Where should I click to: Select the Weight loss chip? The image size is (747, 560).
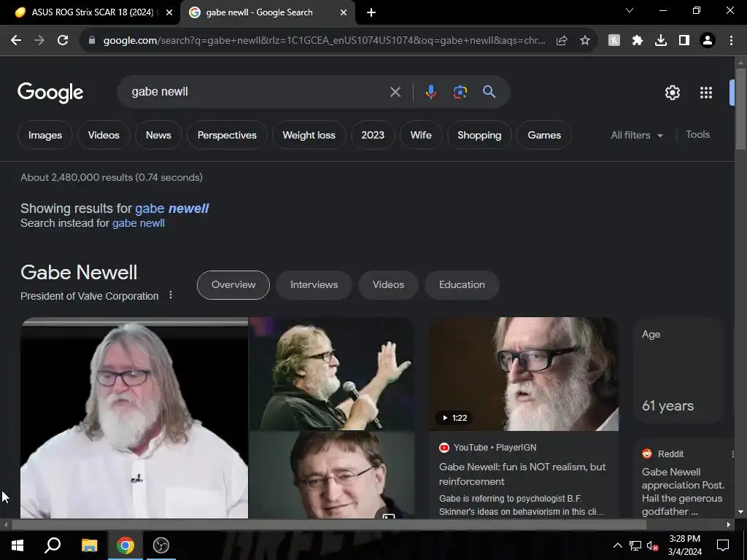[x=309, y=135]
